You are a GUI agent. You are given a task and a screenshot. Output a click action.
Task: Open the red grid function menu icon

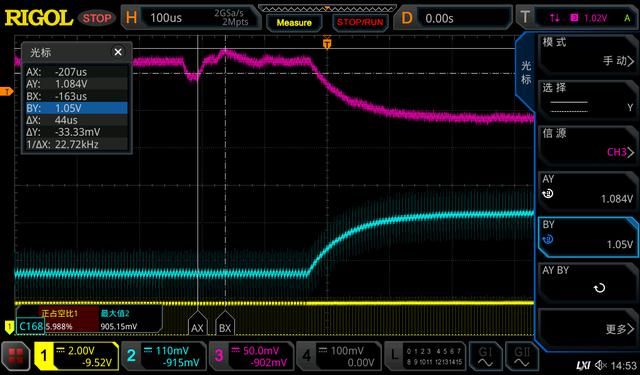coord(16,356)
